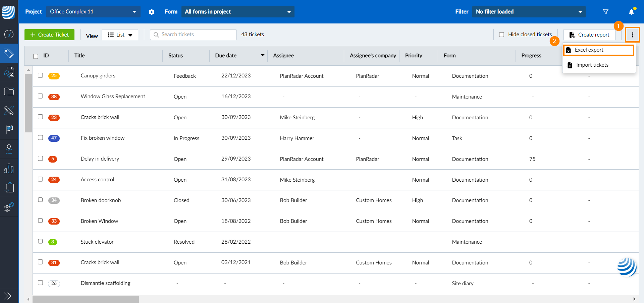Image resolution: width=644 pixels, height=303 pixels.
Task: Open project settings gear icon
Action: point(152,12)
